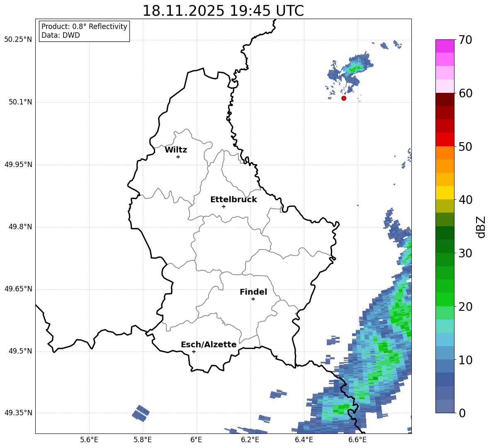Click the 49.65°N latitude label
The height and width of the screenshot is (448, 491).
[x=18, y=289]
